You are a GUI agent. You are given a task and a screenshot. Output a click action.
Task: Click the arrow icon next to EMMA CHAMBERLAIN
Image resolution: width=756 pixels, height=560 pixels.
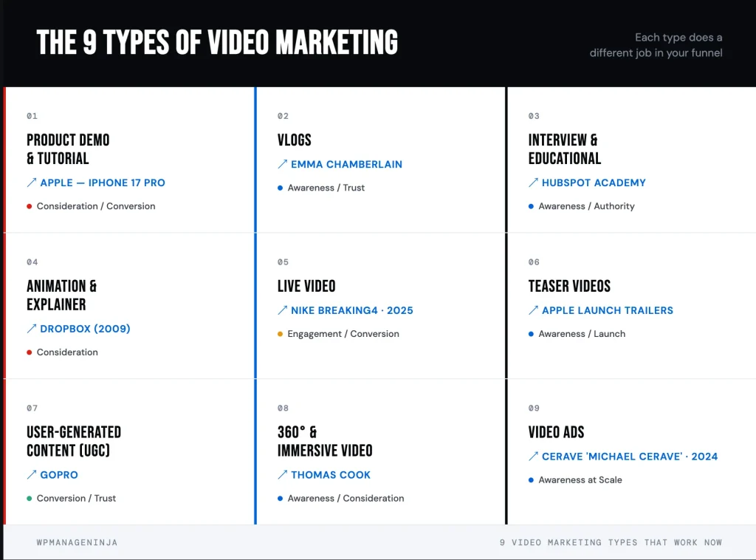(283, 164)
